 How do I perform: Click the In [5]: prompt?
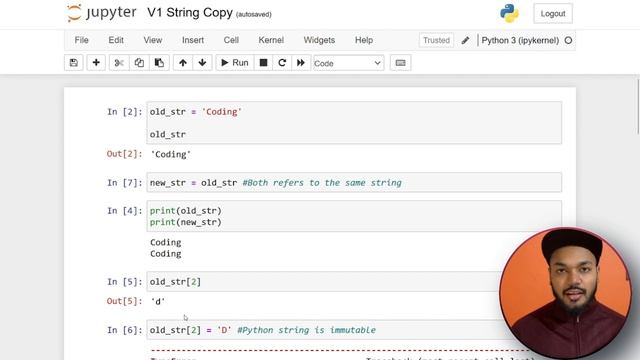pos(124,282)
